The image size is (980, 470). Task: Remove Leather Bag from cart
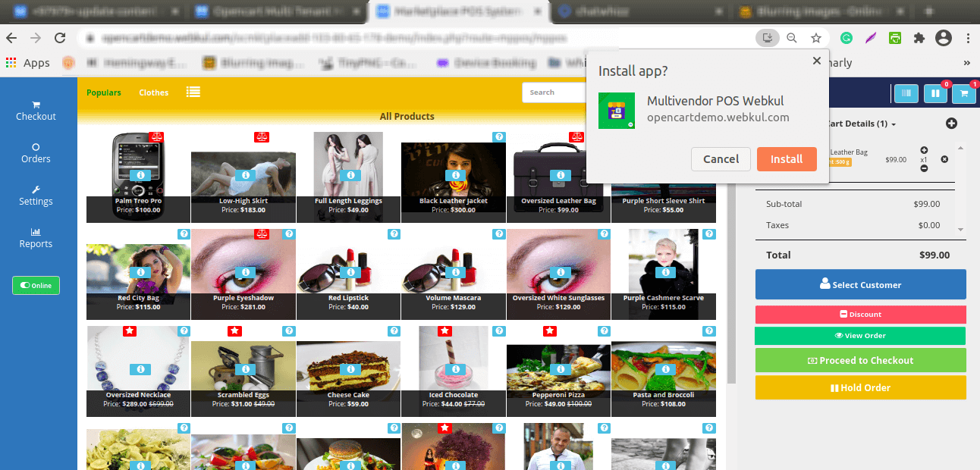point(944,159)
